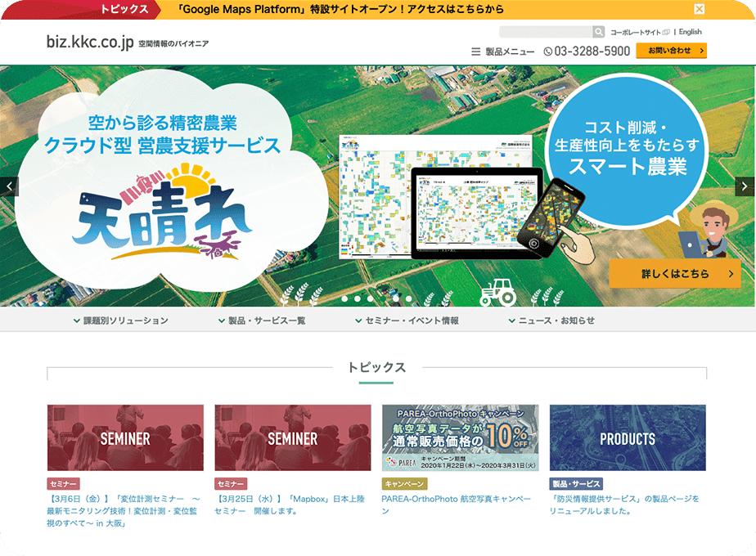Click the 詳しくはこちら banner button
This screenshot has height=556, width=756.
674,274
